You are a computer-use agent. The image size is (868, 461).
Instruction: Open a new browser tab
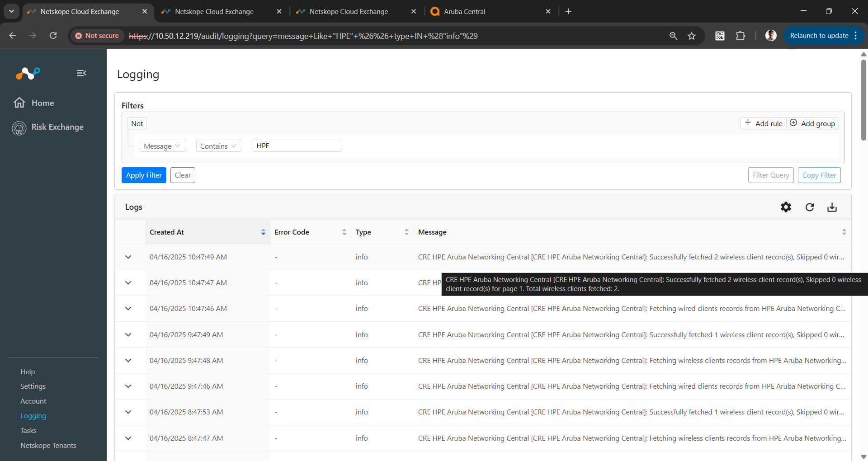click(x=569, y=12)
